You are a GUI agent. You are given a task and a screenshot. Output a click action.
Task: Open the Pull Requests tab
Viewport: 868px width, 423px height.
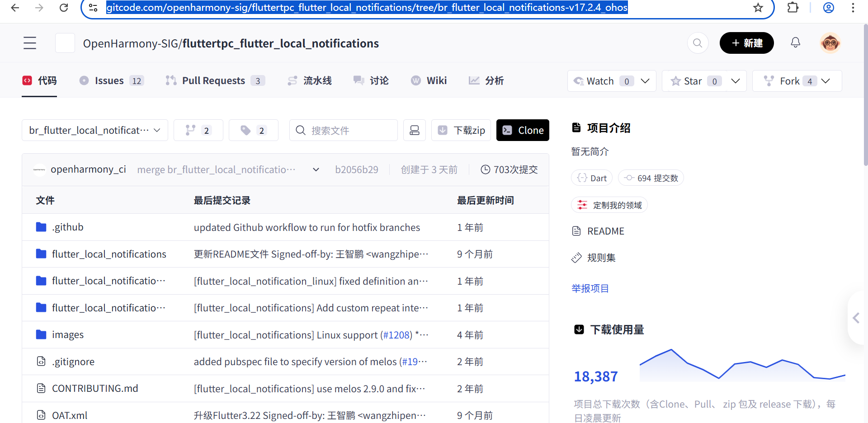(215, 80)
